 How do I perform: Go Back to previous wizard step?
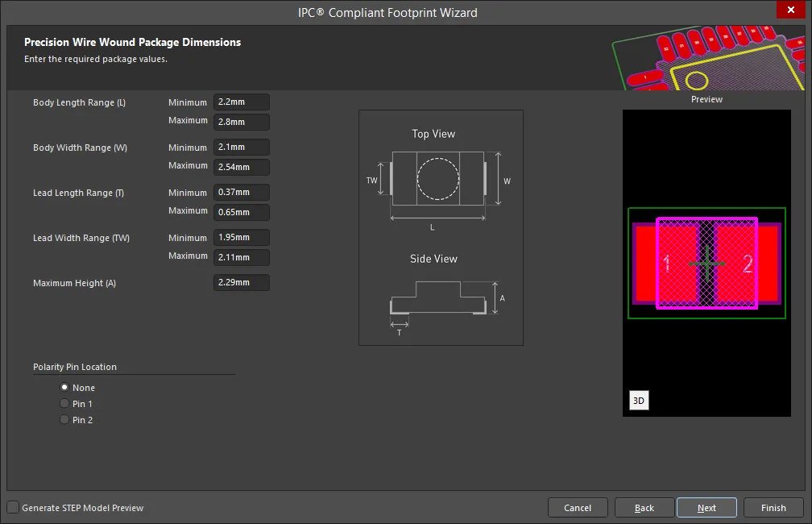coord(644,508)
